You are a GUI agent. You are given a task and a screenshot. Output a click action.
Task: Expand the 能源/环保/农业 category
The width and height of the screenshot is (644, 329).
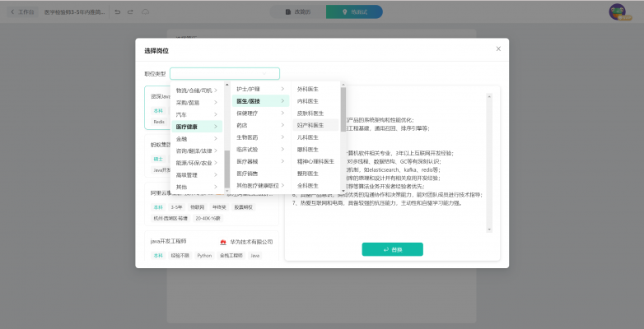pos(194,163)
